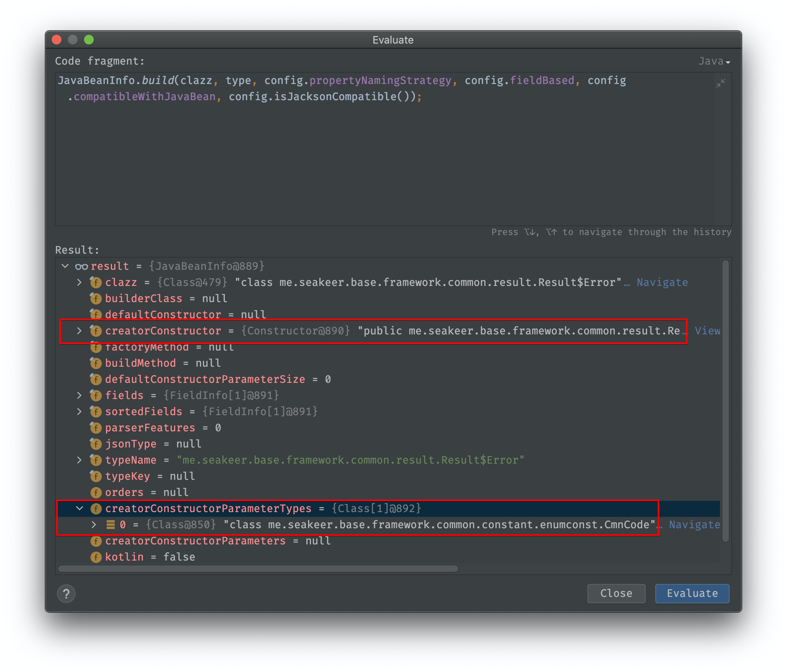Click the field icon beside jsonType
The height and width of the screenshot is (672, 787).
96,444
